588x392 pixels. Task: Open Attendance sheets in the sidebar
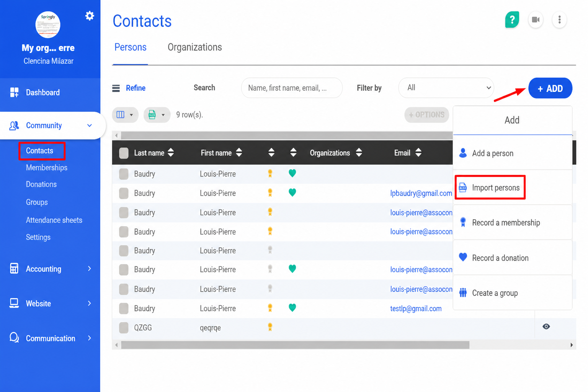(54, 220)
